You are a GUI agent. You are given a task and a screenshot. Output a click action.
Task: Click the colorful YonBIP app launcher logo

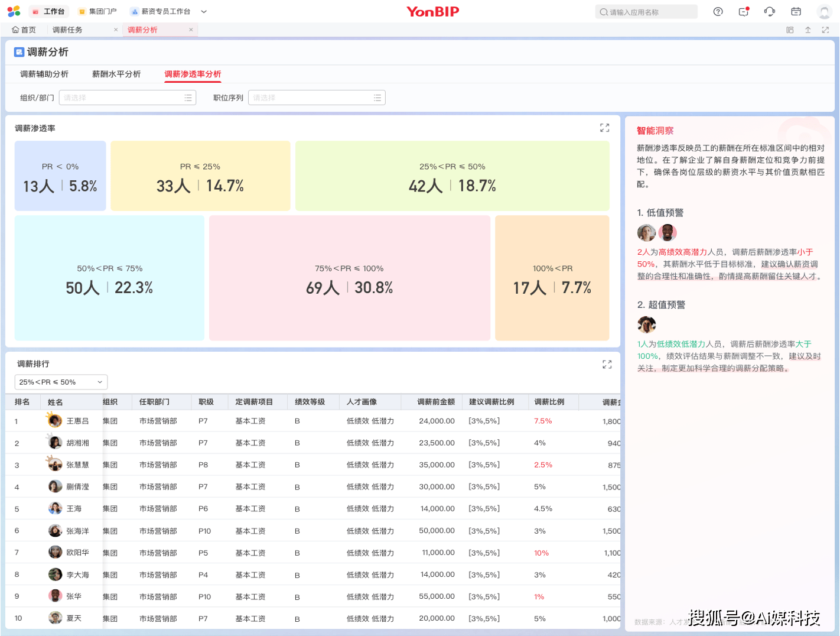click(x=14, y=11)
